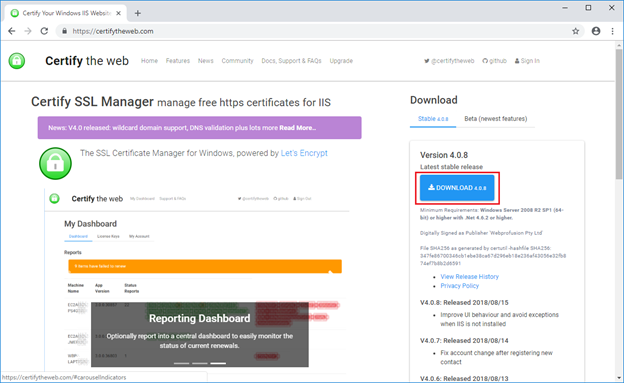Viewport: 624px width, 383px height.
Task: Click the green padlock site logo in header
Action: click(17, 61)
